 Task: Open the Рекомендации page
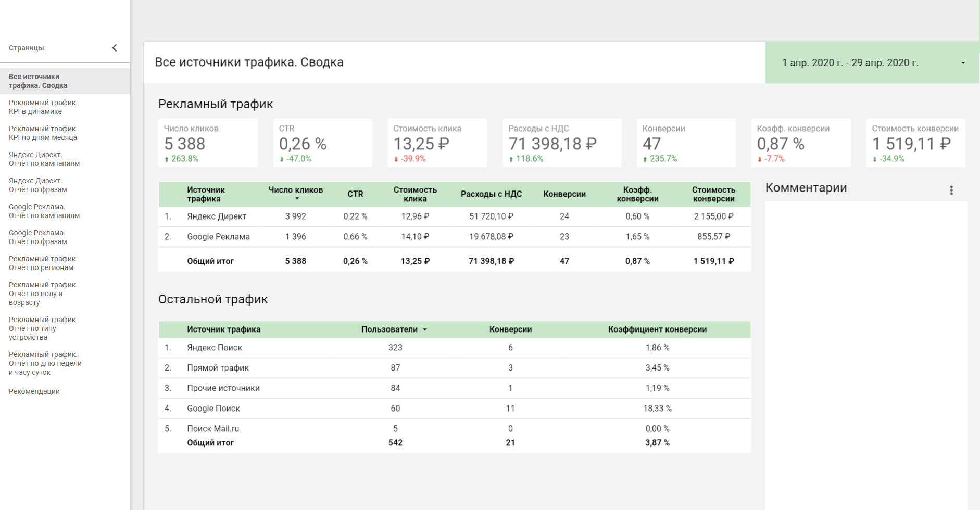tap(34, 391)
